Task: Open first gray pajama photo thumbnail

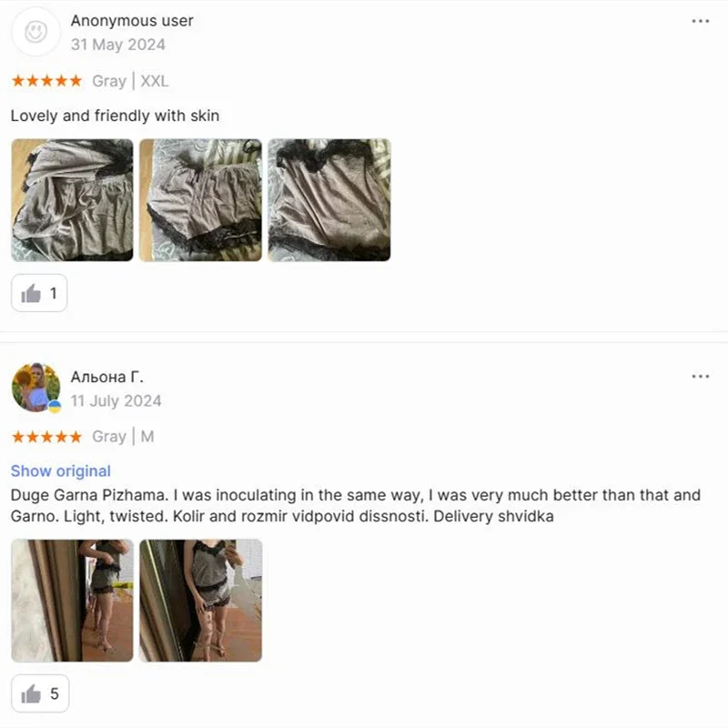Action: click(72, 200)
